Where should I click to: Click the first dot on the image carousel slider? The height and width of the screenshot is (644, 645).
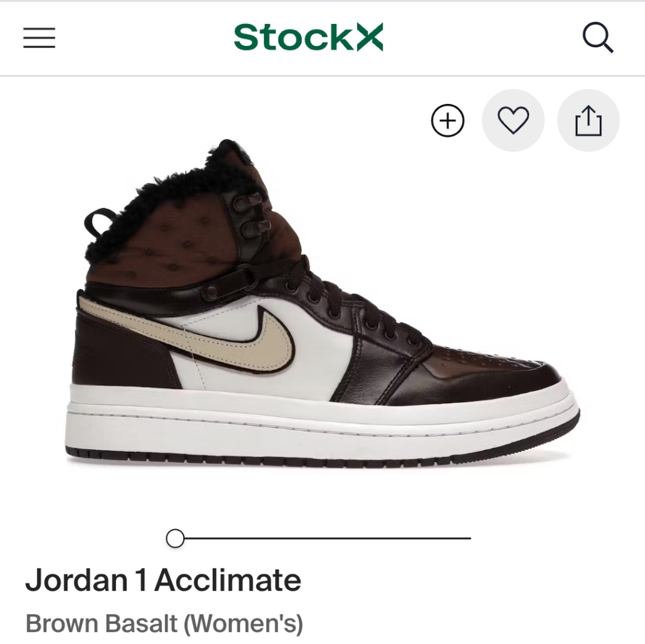pyautogui.click(x=174, y=537)
